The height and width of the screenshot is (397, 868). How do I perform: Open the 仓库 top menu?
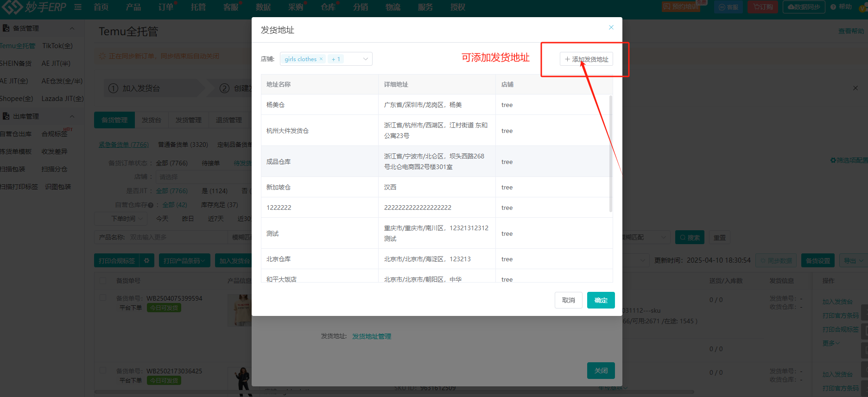coord(328,7)
